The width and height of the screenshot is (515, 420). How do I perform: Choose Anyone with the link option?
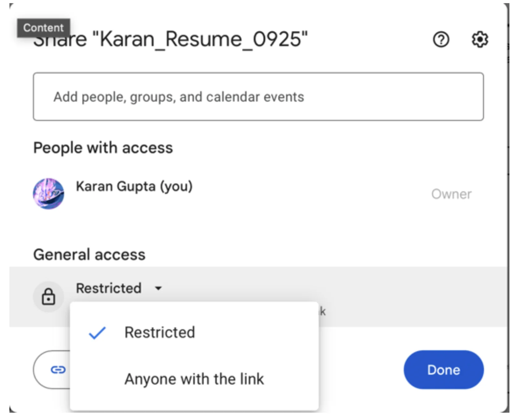(x=194, y=379)
